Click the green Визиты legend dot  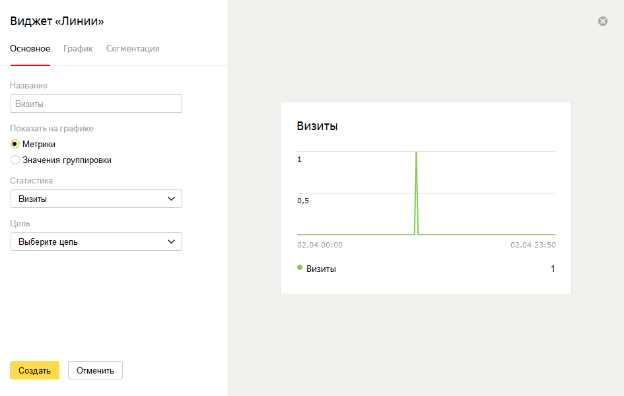point(300,267)
